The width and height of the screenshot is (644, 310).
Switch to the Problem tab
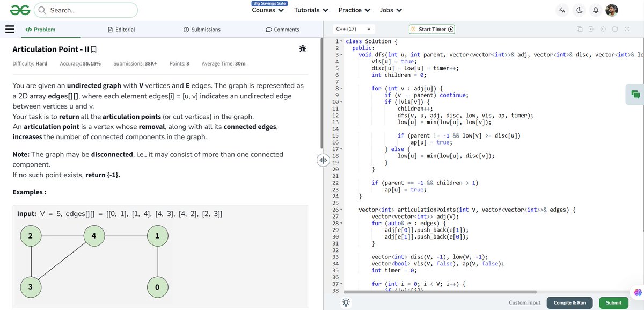pyautogui.click(x=40, y=30)
